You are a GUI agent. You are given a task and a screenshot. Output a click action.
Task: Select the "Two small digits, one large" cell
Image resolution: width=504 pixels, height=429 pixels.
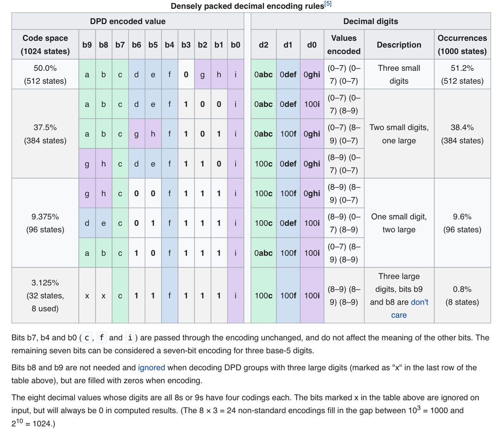(399, 134)
